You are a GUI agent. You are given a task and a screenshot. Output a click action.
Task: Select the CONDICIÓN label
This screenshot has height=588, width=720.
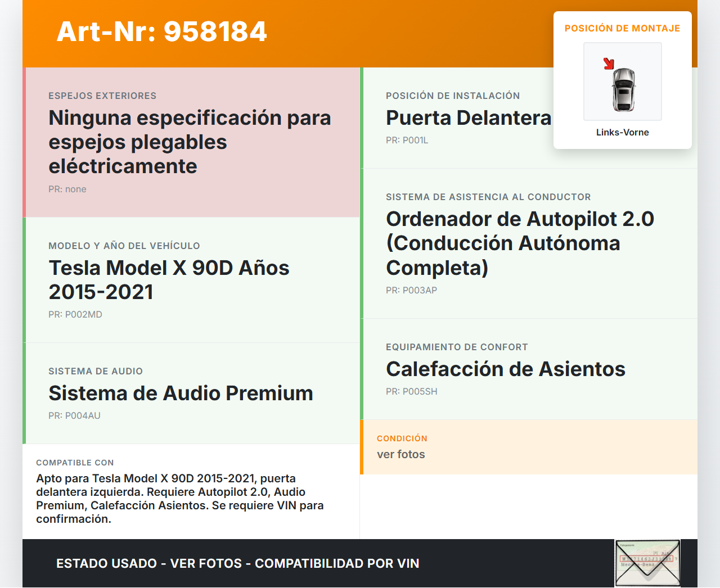pos(402,438)
